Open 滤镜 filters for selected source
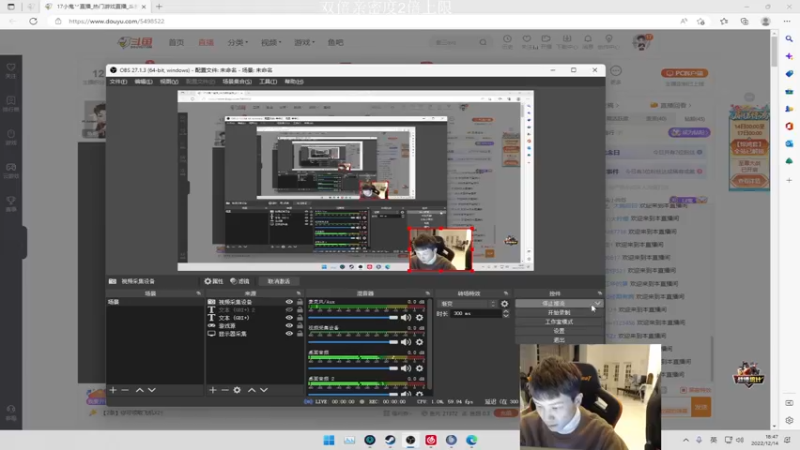The image size is (800, 450). [240, 281]
